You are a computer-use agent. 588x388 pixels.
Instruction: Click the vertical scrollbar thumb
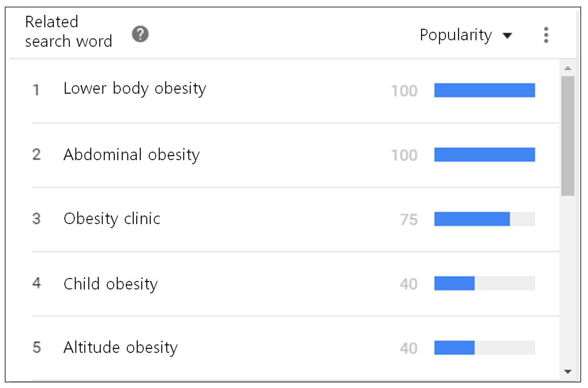tap(568, 136)
